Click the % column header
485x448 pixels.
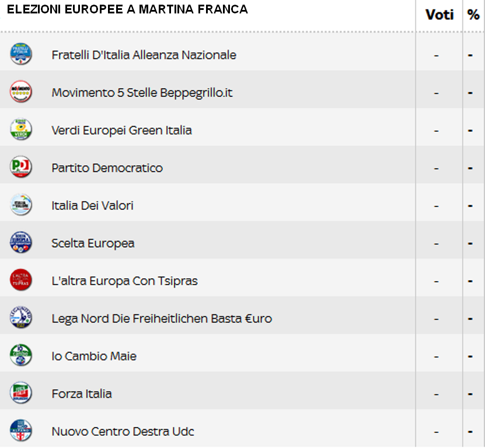473,15
